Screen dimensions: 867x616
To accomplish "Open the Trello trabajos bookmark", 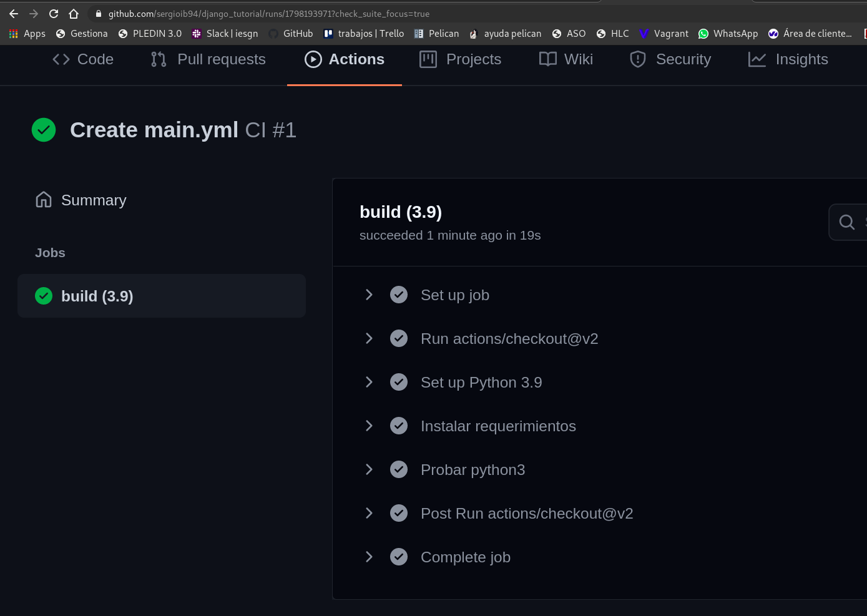I will click(x=364, y=34).
